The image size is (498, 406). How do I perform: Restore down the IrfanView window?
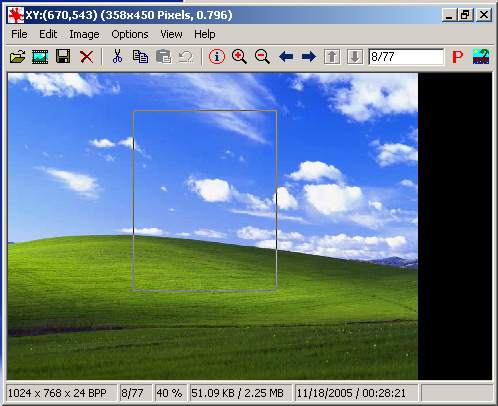click(x=465, y=15)
